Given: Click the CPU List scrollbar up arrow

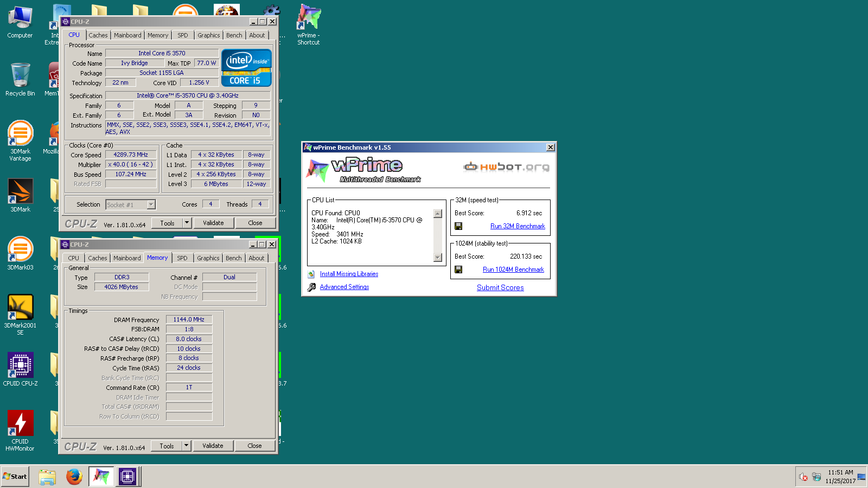Looking at the screenshot, I should (438, 214).
